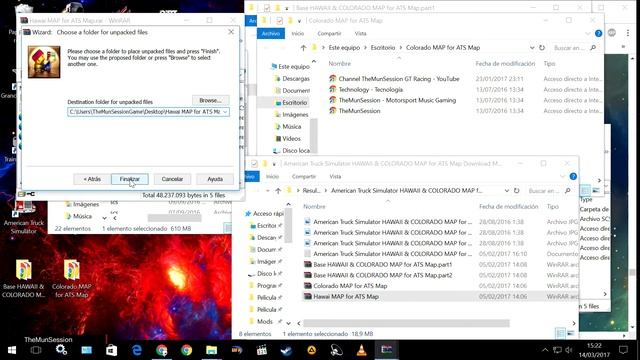The image size is (640, 360).
Task: Click the help icon in Colorado MAP window
Action: 598,33
